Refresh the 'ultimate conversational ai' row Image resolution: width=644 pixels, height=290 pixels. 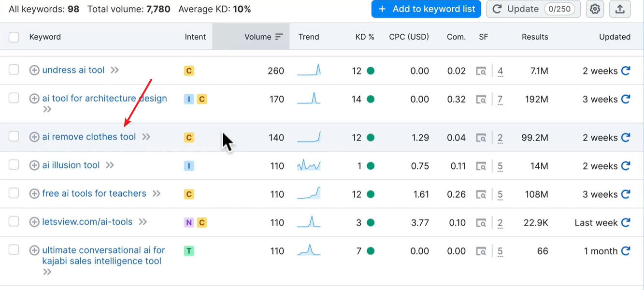[x=626, y=251]
